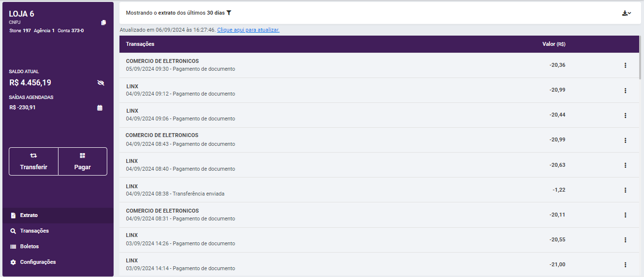Open the download statement dropdown

click(626, 13)
